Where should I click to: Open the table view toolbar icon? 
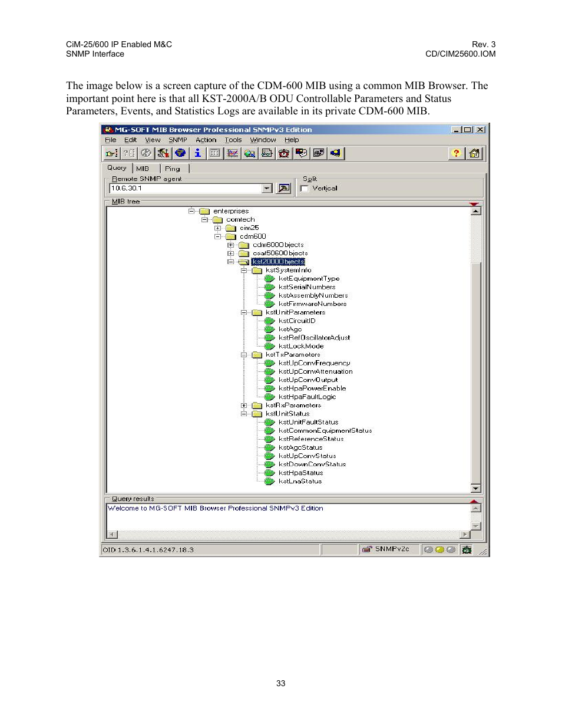click(x=215, y=153)
